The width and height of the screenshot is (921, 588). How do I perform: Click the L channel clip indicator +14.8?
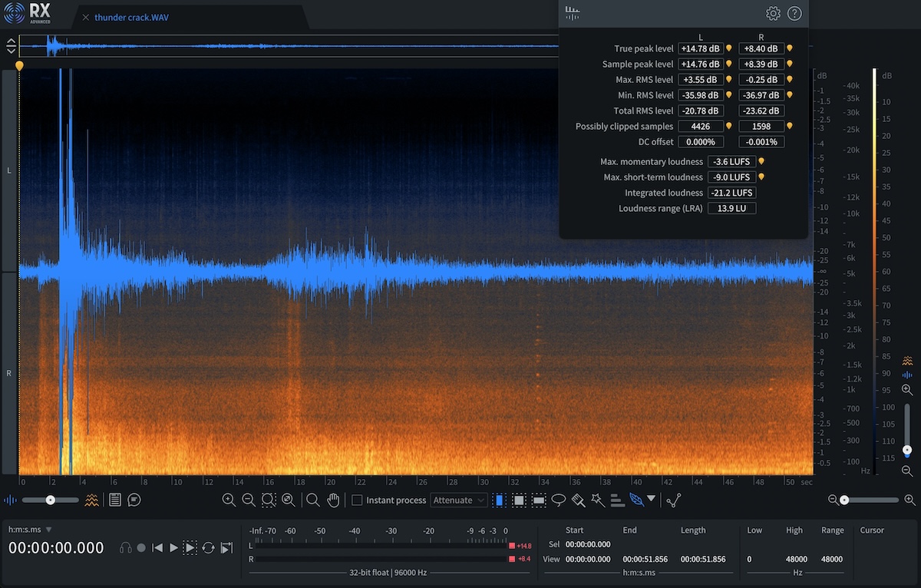520,546
